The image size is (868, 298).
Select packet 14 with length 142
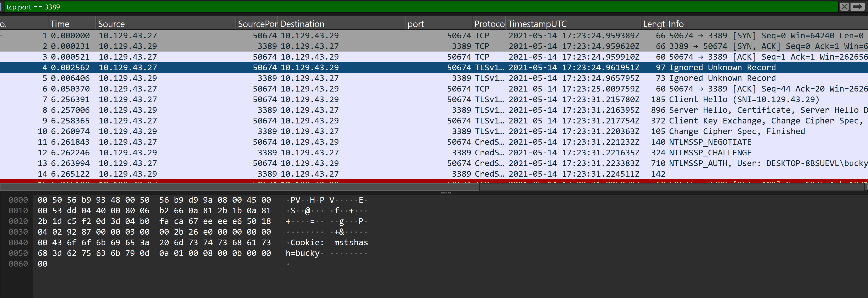coord(434,174)
